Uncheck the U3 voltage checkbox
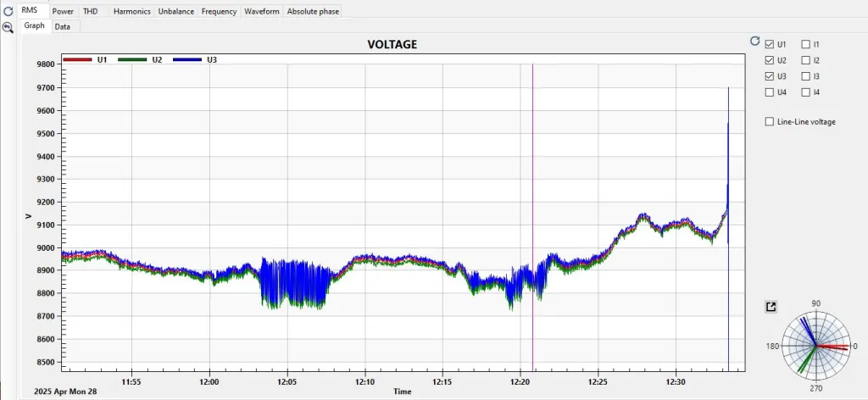The height and width of the screenshot is (400, 868). pyautogui.click(x=770, y=76)
